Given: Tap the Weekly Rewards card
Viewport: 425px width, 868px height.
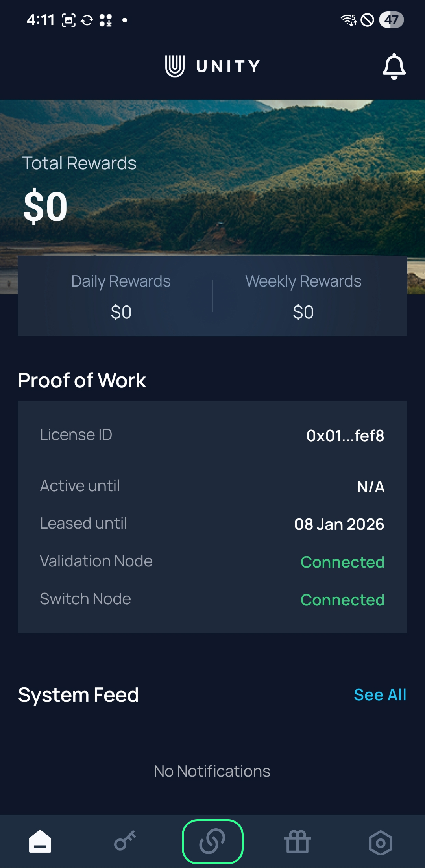Looking at the screenshot, I should [x=303, y=296].
